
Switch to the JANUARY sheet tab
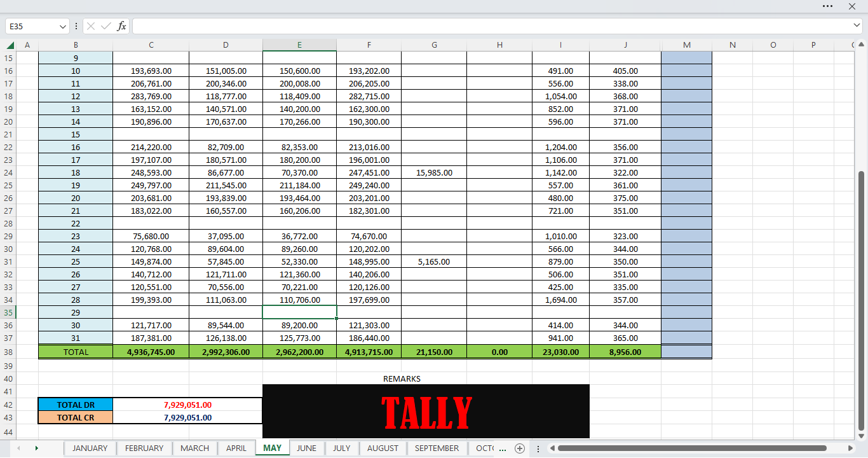(x=90, y=448)
